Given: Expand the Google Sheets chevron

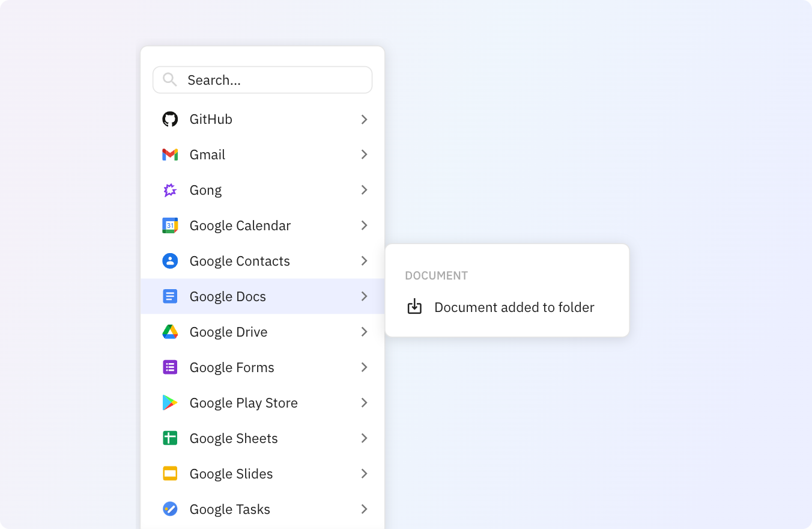Looking at the screenshot, I should pos(364,438).
